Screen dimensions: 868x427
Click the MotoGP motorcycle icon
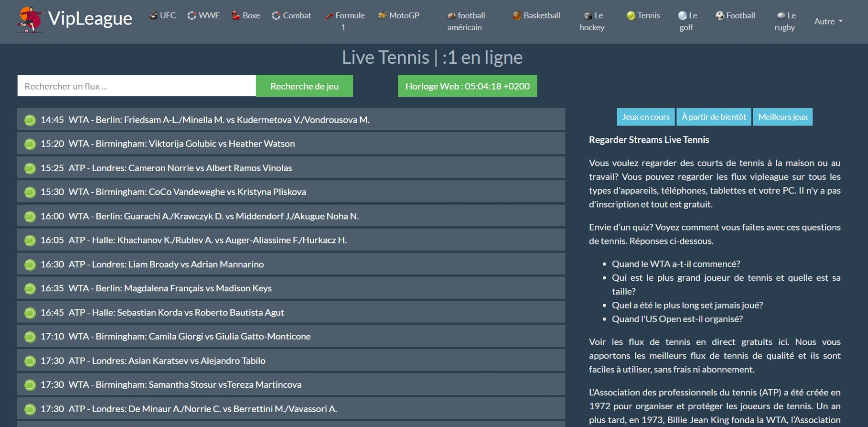pyautogui.click(x=383, y=15)
